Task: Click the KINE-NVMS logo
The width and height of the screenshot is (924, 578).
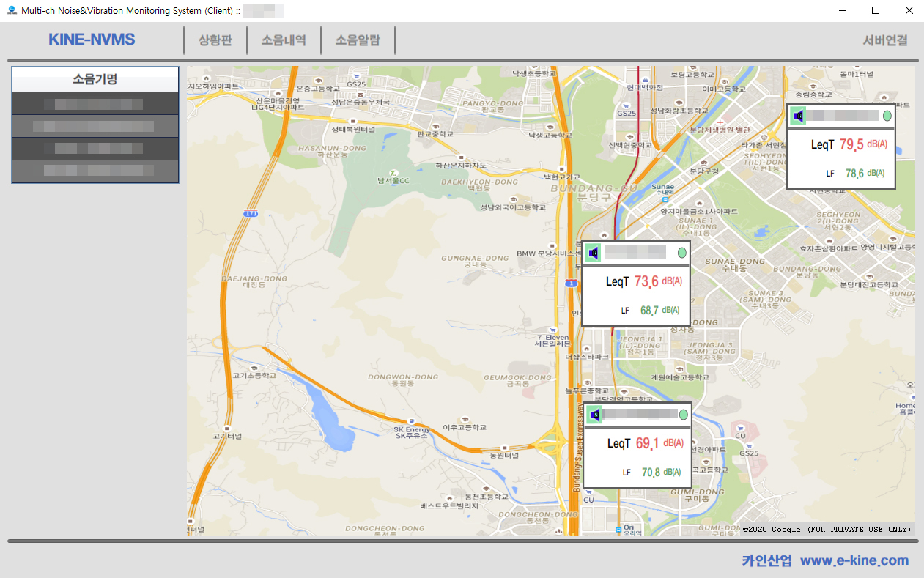Action: [x=92, y=40]
